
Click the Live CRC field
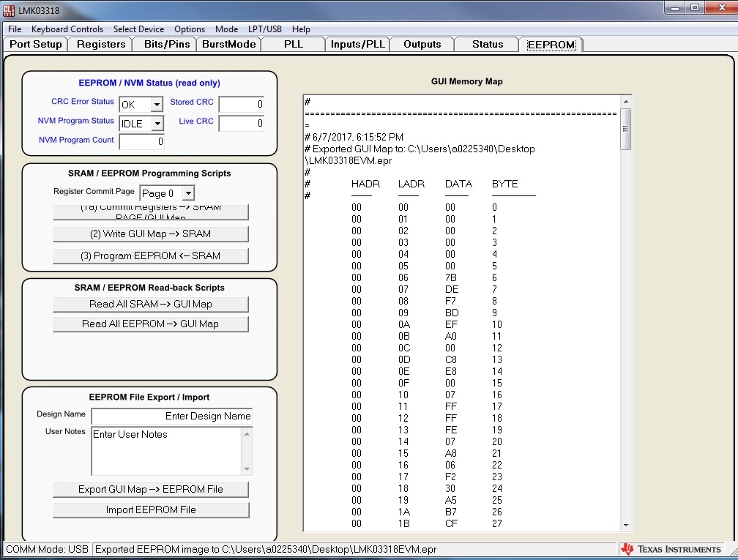[242, 123]
